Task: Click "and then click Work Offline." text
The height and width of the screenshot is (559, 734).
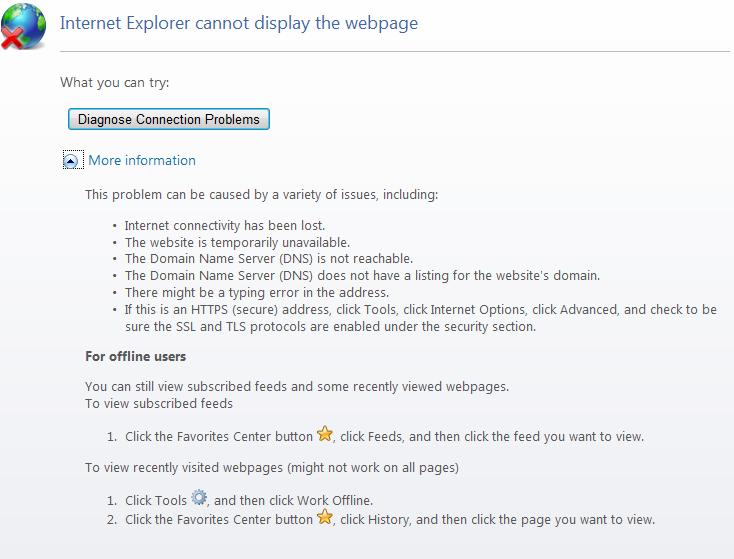Action: point(294,500)
